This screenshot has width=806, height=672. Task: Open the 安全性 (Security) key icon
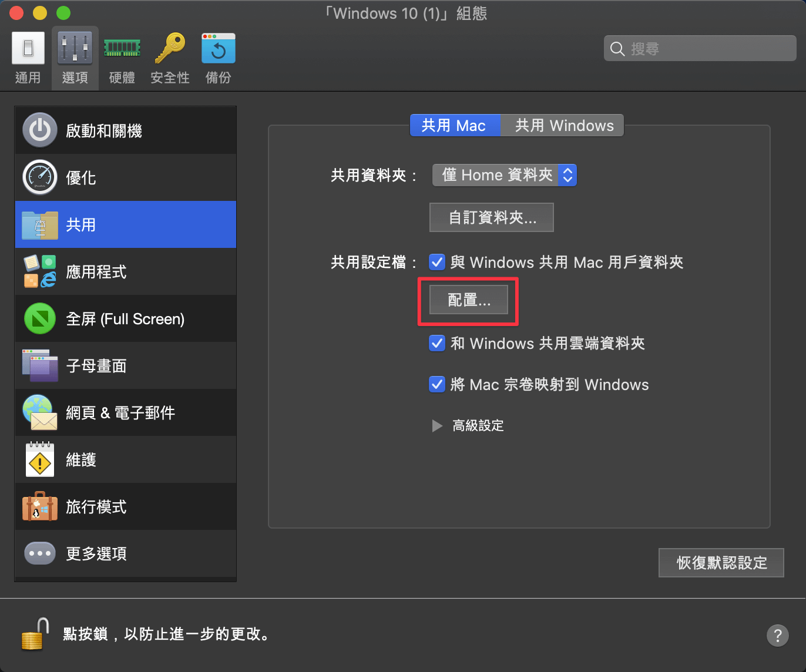170,48
